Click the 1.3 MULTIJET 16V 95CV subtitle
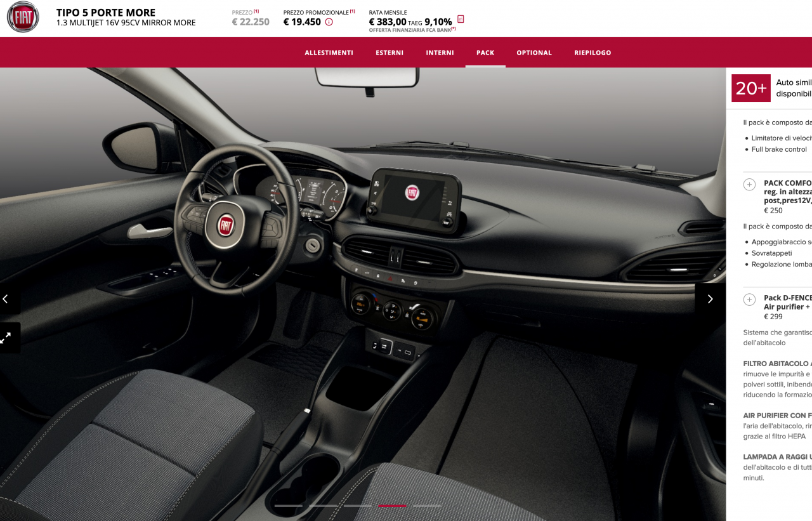 pyautogui.click(x=126, y=23)
